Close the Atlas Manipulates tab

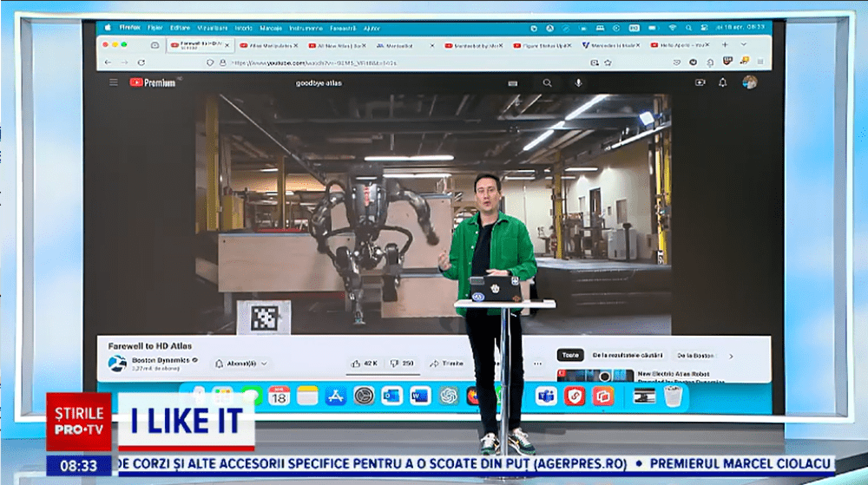[x=296, y=45]
